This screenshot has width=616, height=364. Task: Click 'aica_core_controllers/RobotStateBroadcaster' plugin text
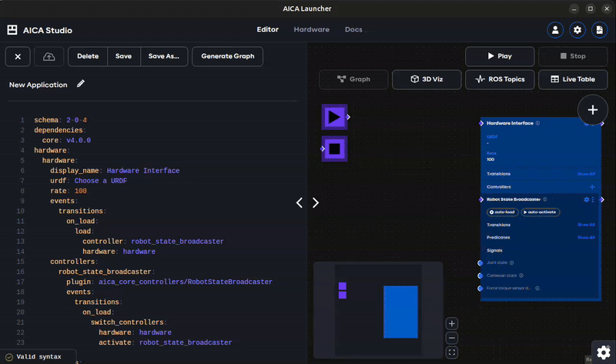point(186,282)
